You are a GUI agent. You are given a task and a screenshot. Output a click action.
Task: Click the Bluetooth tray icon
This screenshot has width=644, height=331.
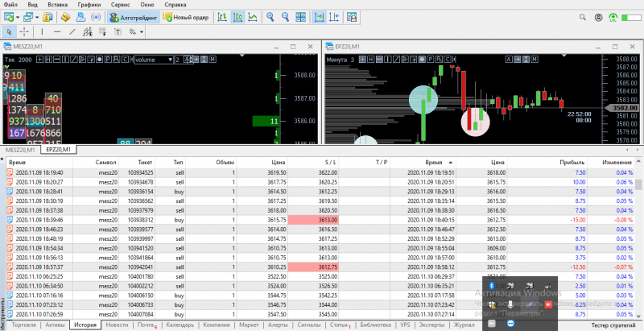pos(491,286)
